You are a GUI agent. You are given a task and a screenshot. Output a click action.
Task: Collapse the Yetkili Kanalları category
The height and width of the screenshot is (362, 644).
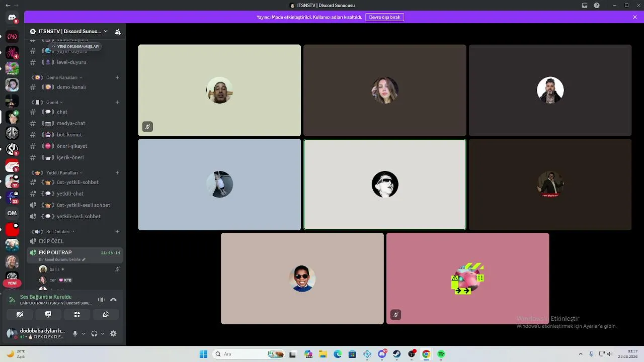57,172
